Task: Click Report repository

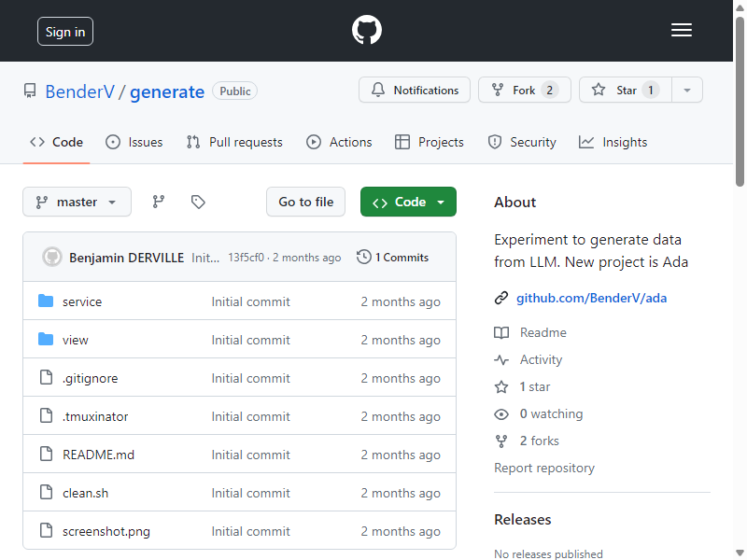Action: 544,469
